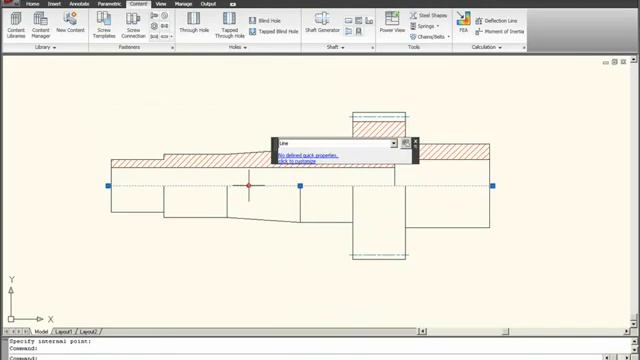Click the first small icon in the bottom row of the Shaft panel

348,31
